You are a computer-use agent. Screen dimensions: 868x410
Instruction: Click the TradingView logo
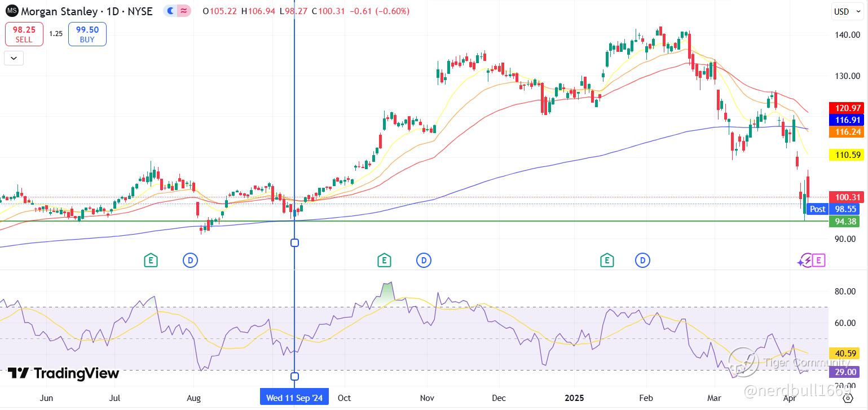click(63, 373)
